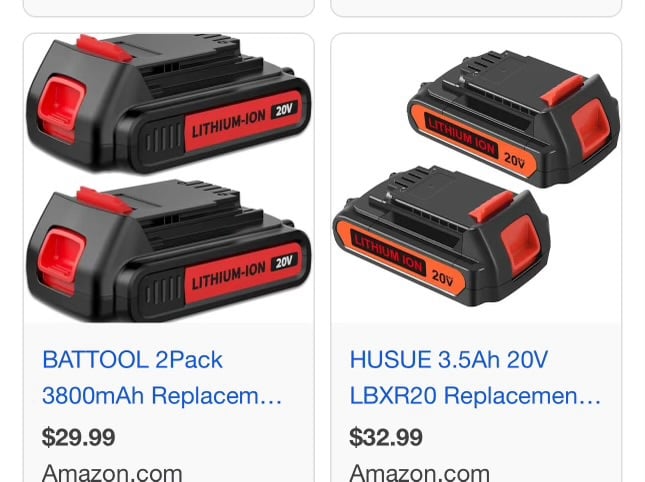This screenshot has height=482, width=645.
Task: Open the HUSUE 3.5Ah 20V LBXR20 title
Action: 475,378
